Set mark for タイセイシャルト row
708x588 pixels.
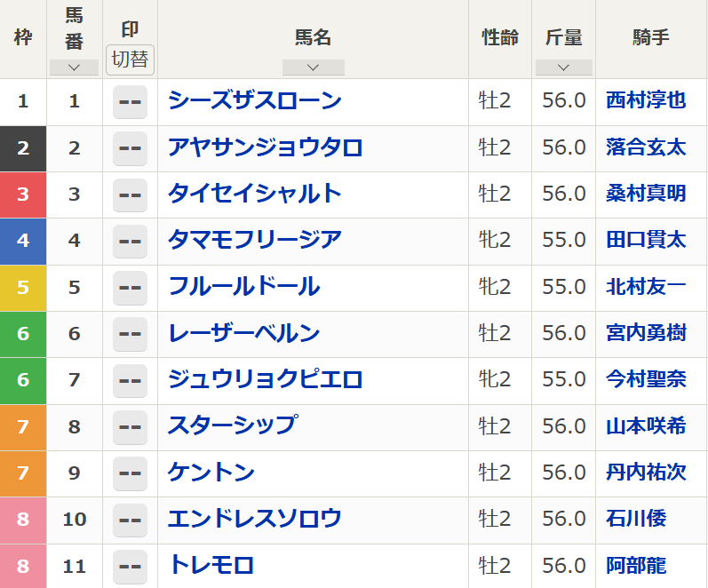tap(130, 194)
